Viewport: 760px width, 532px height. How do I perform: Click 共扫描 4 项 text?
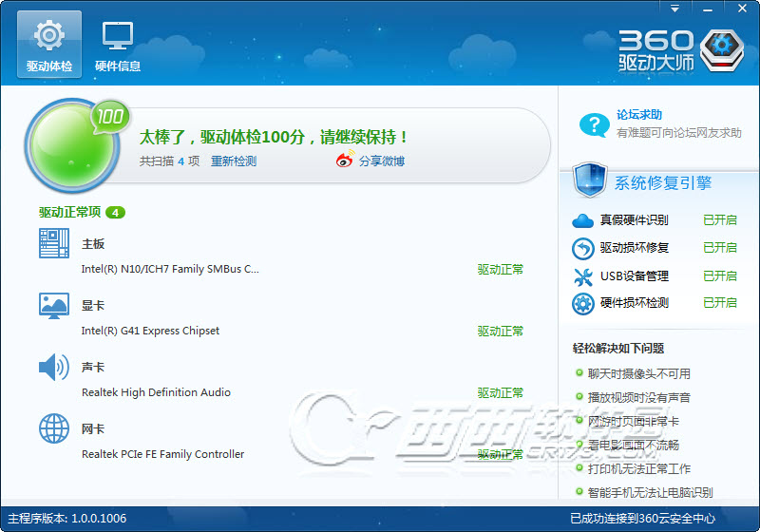(x=169, y=161)
